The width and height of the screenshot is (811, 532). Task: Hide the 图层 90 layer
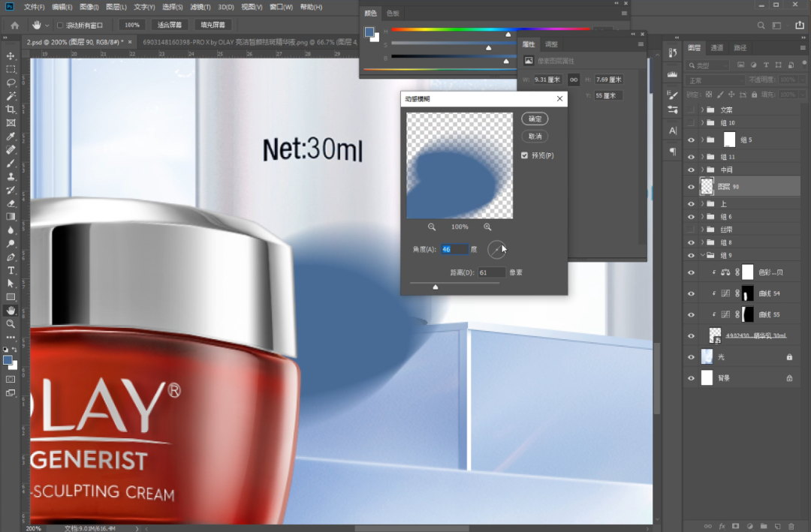[691, 187]
